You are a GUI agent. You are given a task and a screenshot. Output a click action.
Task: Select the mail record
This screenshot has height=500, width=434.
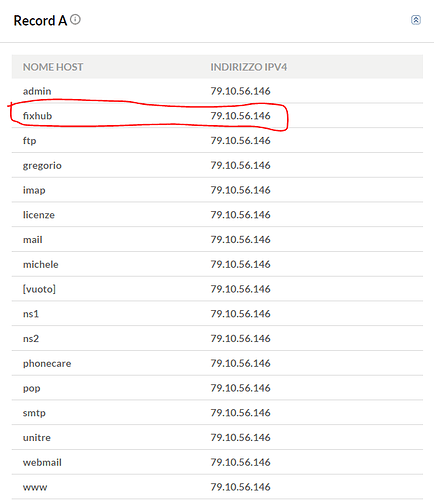click(217, 239)
